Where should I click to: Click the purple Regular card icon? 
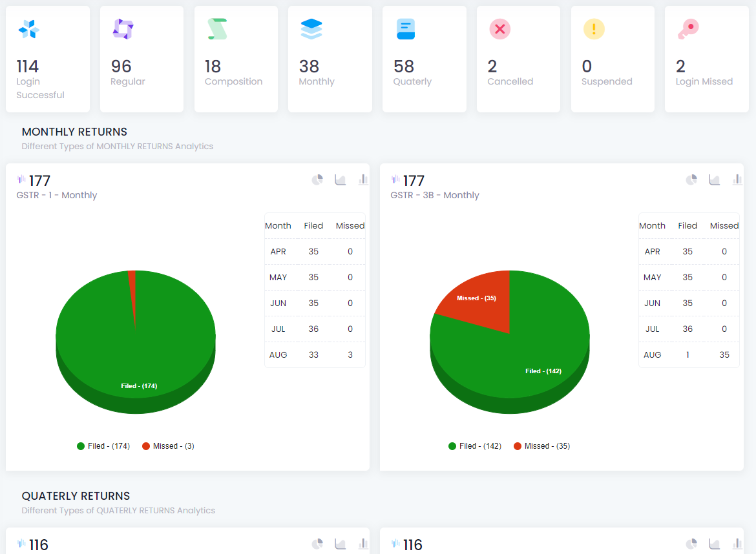tap(123, 29)
